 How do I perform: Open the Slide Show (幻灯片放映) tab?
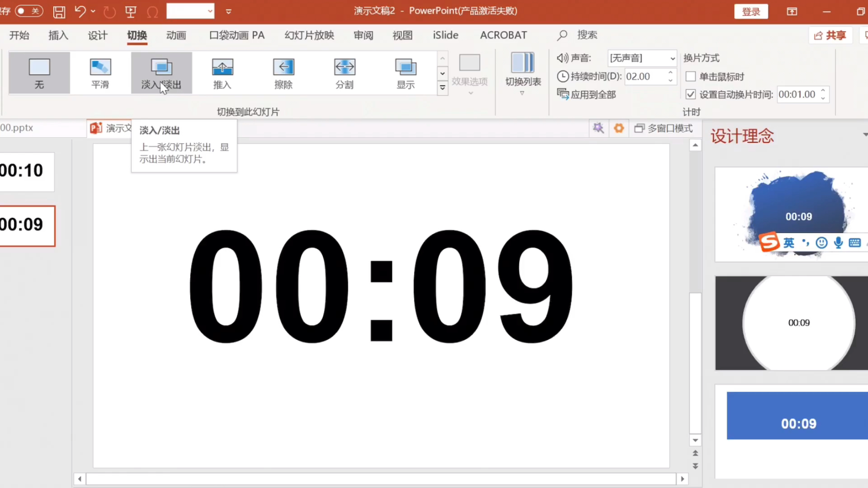pyautogui.click(x=309, y=35)
